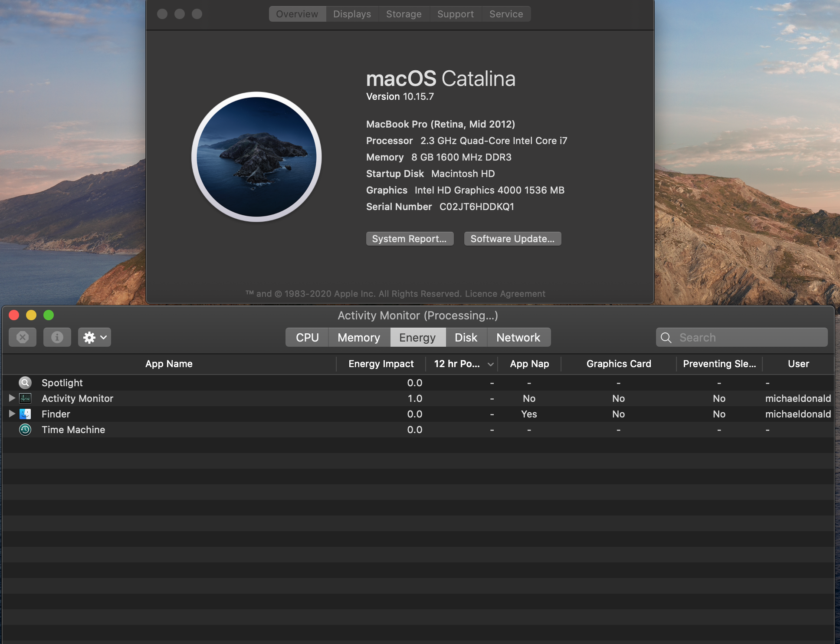Select the Time Machine row name

point(73,430)
